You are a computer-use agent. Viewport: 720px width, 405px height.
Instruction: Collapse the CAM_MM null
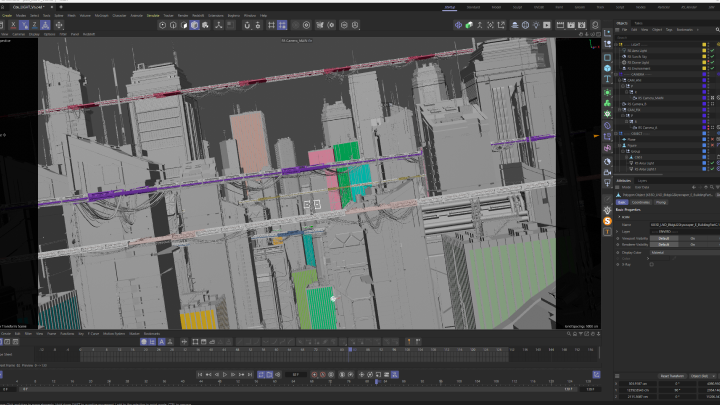click(619, 80)
